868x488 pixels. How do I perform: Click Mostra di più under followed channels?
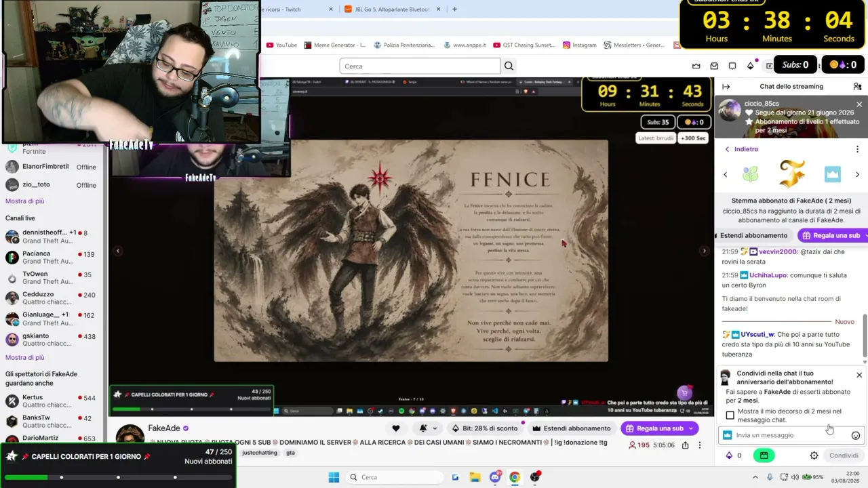pos(25,201)
